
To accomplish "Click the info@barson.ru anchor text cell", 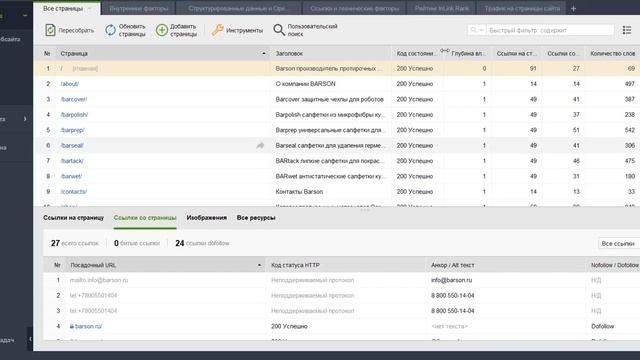I will (x=451, y=280).
